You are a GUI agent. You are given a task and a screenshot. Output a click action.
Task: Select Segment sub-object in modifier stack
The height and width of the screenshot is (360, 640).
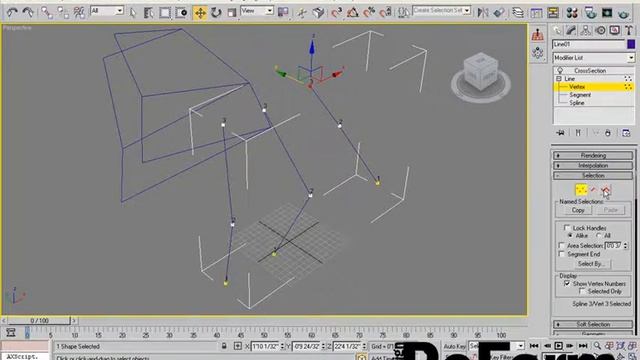click(x=580, y=95)
